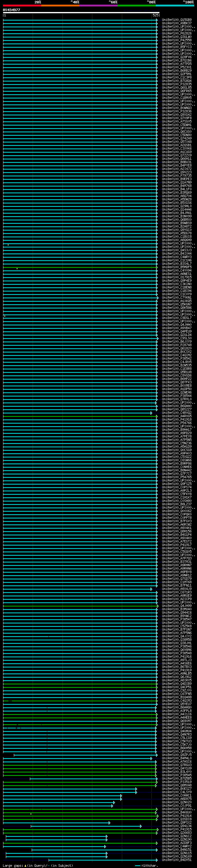Viewport: 197px width, 868px height.
Task: Select the UniRef100_P32836 label
Action: [x=177, y=111]
